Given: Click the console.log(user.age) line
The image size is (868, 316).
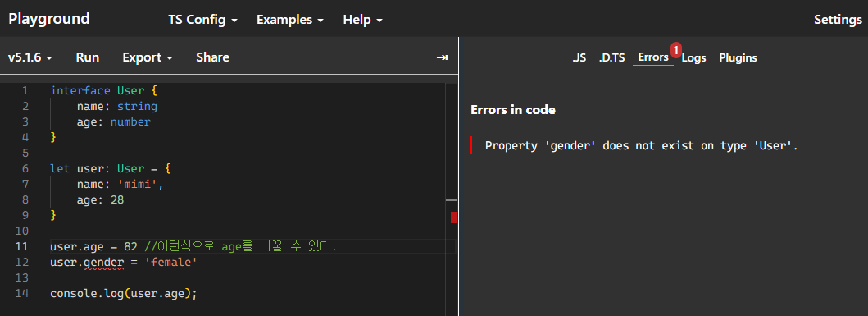Looking at the screenshot, I should 124,293.
